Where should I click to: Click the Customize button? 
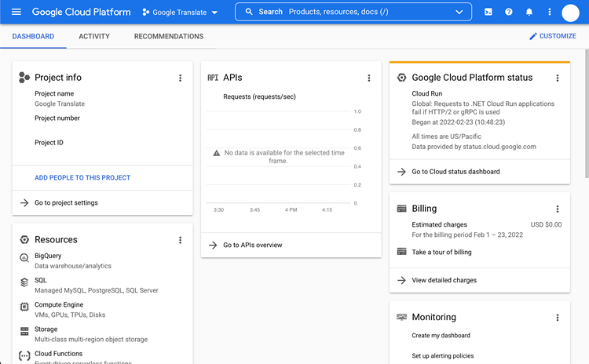click(553, 36)
